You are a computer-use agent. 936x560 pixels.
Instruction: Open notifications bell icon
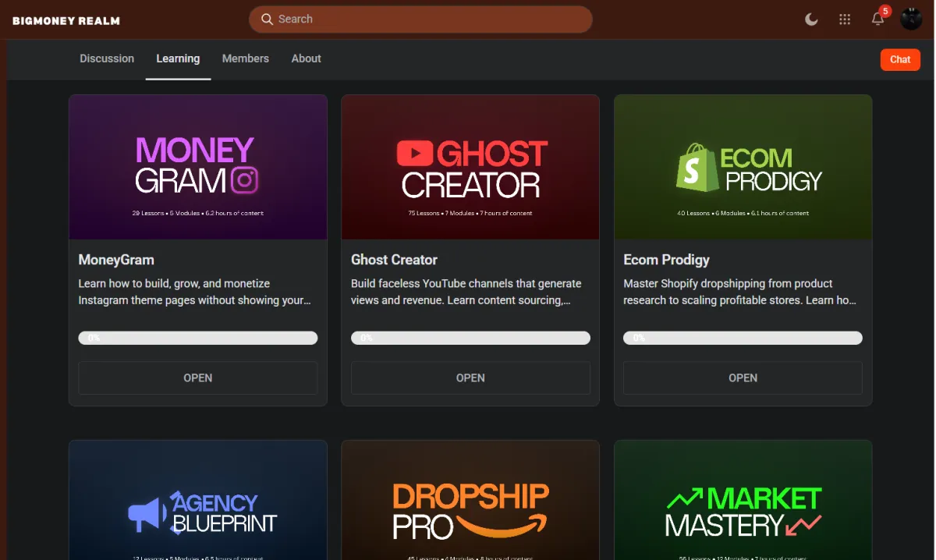(x=877, y=19)
